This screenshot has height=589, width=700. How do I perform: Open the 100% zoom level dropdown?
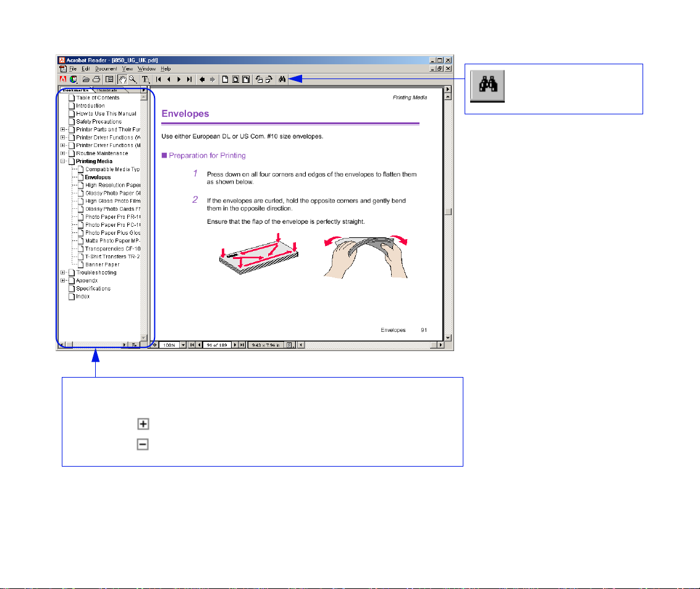183,345
